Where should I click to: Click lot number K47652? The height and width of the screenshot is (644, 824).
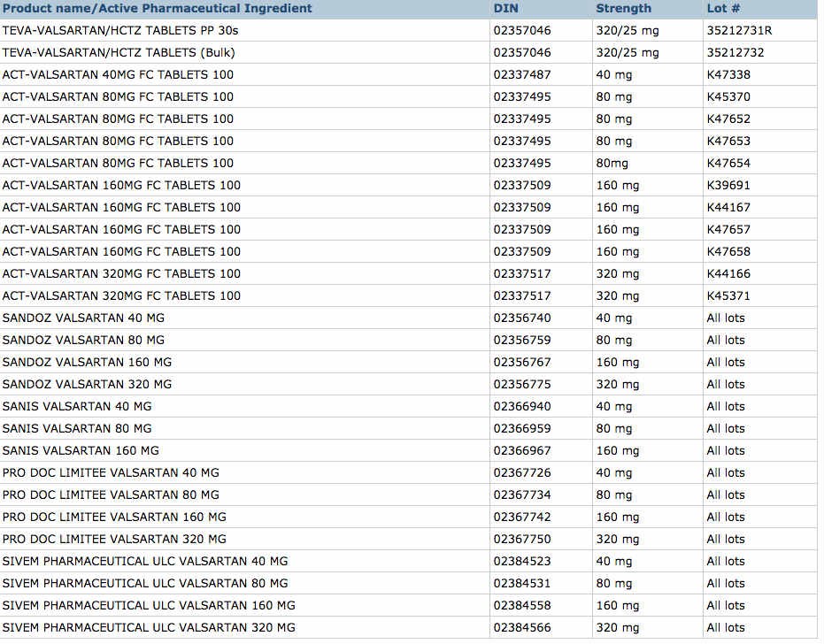pyautogui.click(x=728, y=119)
